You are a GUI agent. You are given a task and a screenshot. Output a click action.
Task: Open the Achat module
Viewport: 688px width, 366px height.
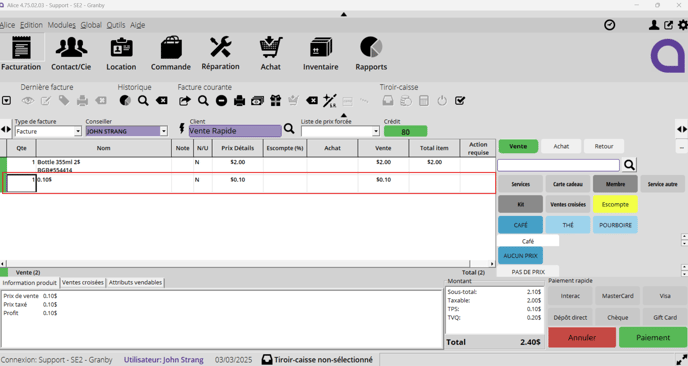pos(270,53)
